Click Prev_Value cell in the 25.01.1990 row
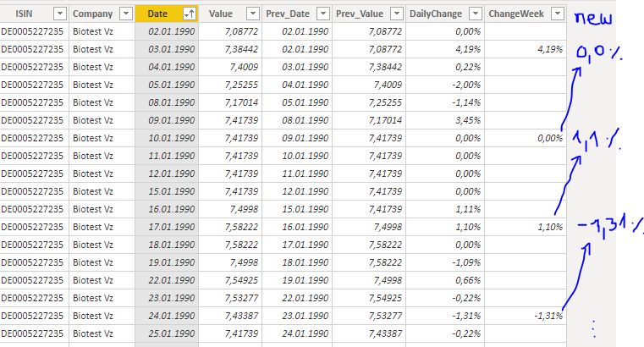Screen dimensions: 644x347 point(369,333)
